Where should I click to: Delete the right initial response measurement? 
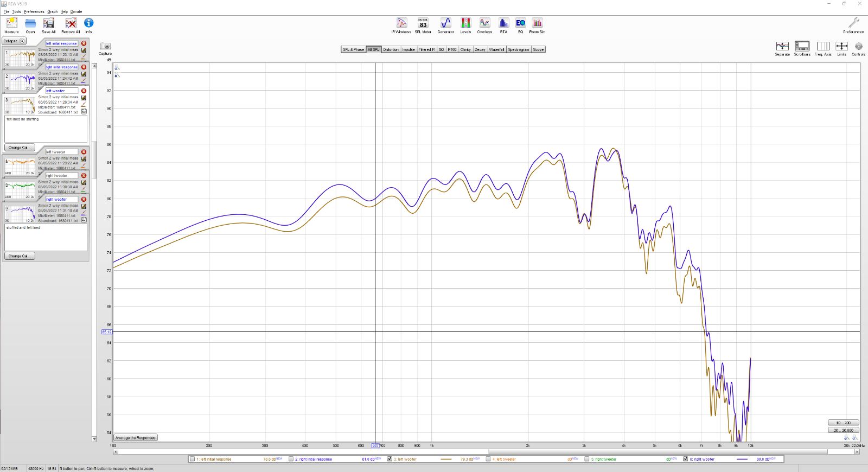(x=84, y=67)
